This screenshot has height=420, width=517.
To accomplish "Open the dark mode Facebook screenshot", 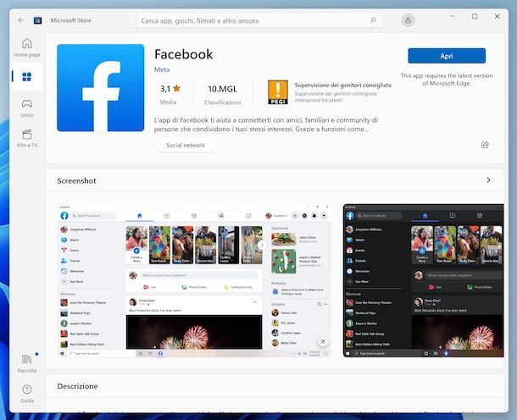I will click(424, 280).
